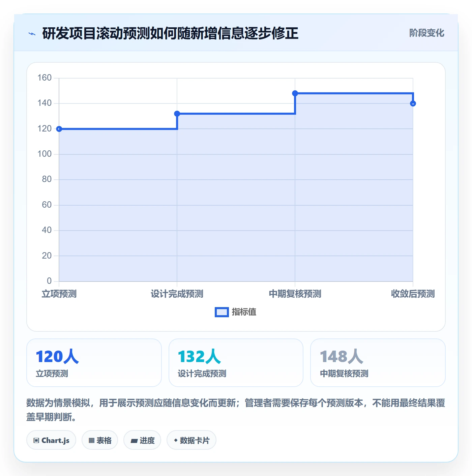Click the bar icon in 进度 chip
The height and width of the screenshot is (476, 472).
pos(134,441)
